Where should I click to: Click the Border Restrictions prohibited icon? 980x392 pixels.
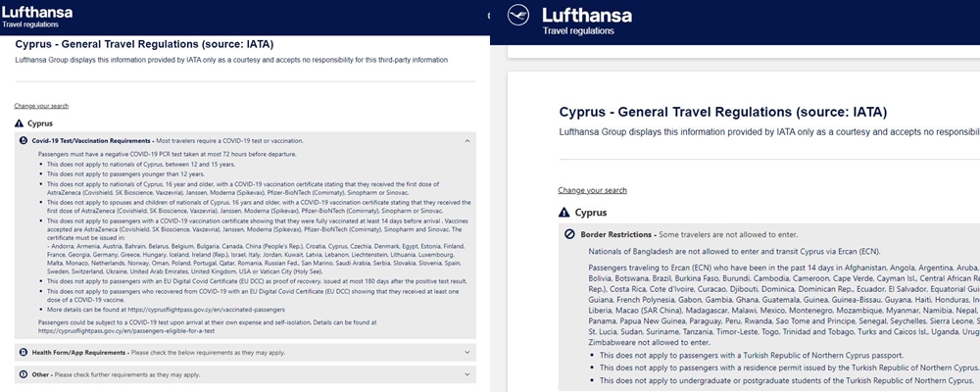tap(569, 235)
